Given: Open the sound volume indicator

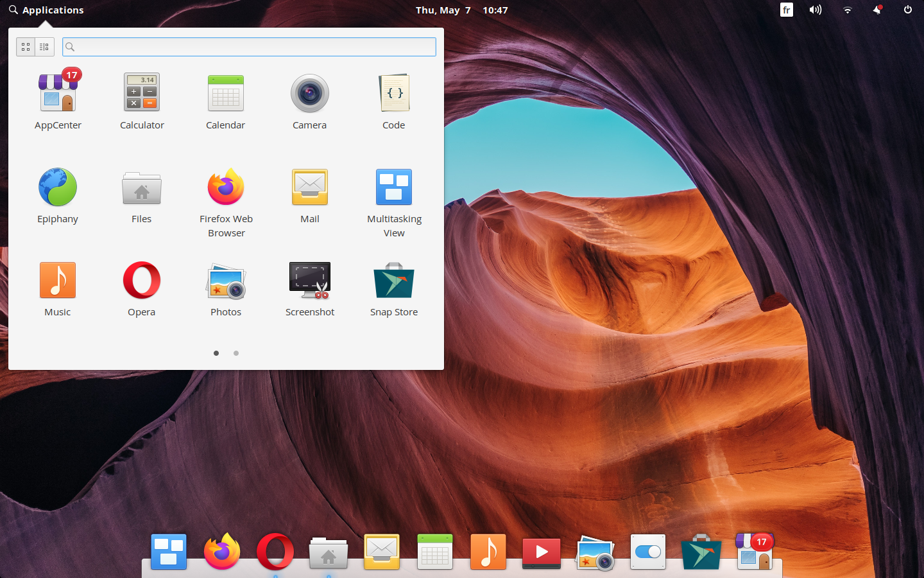Looking at the screenshot, I should pyautogui.click(x=816, y=10).
